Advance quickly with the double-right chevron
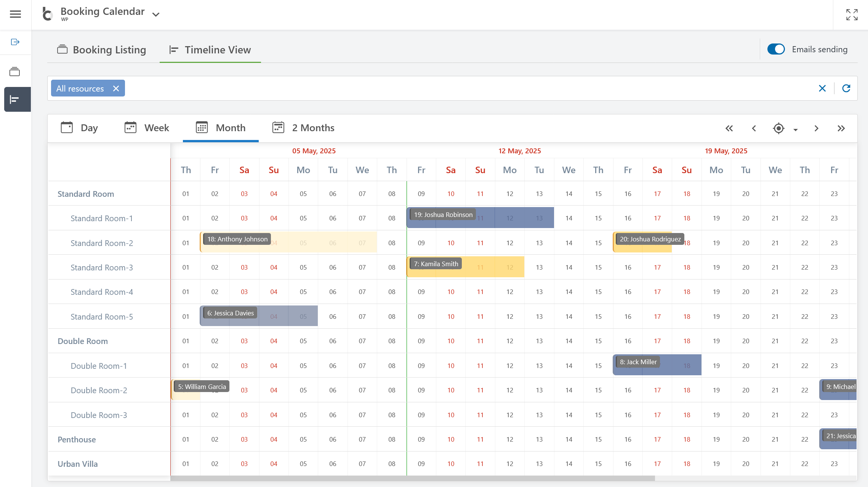The width and height of the screenshot is (868, 487). 841,129
